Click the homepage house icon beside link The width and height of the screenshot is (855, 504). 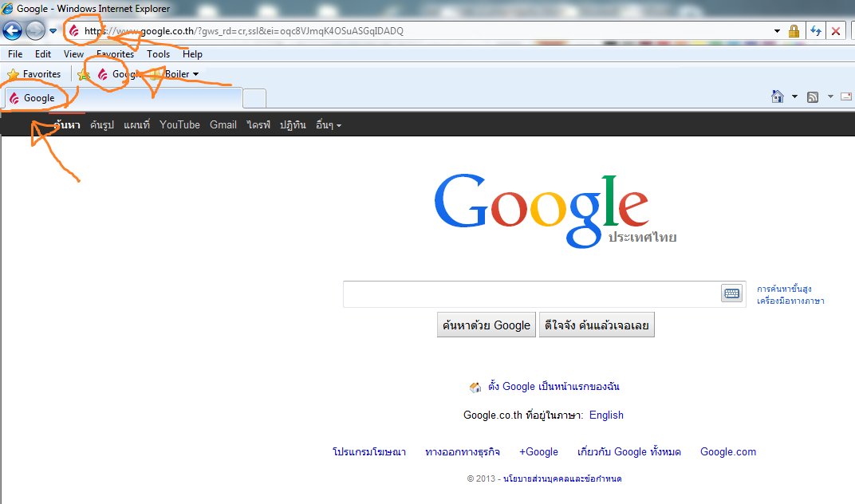[475, 388]
